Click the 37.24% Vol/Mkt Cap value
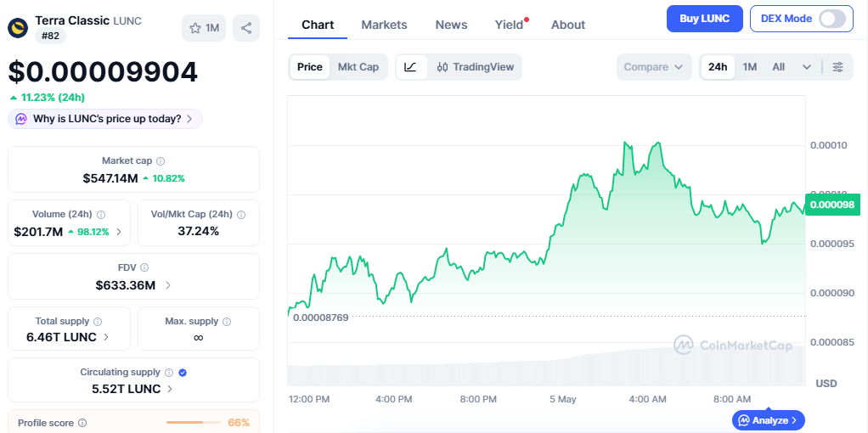The width and height of the screenshot is (868, 433). (x=198, y=232)
